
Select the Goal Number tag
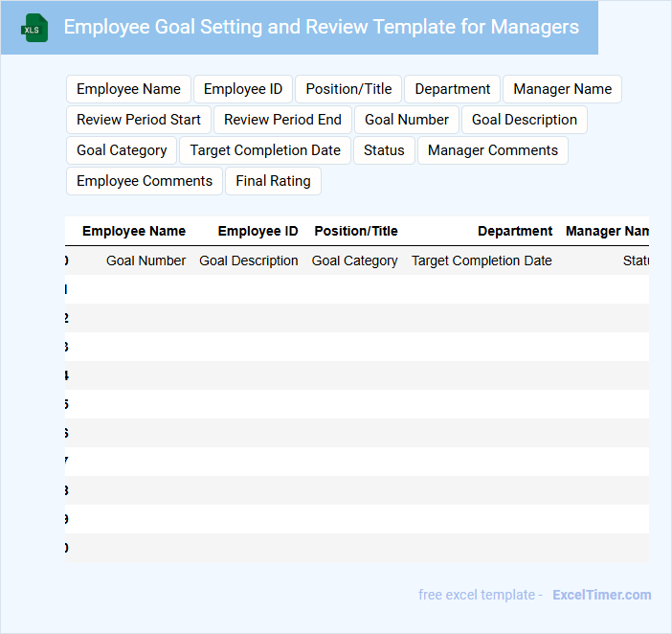click(407, 120)
